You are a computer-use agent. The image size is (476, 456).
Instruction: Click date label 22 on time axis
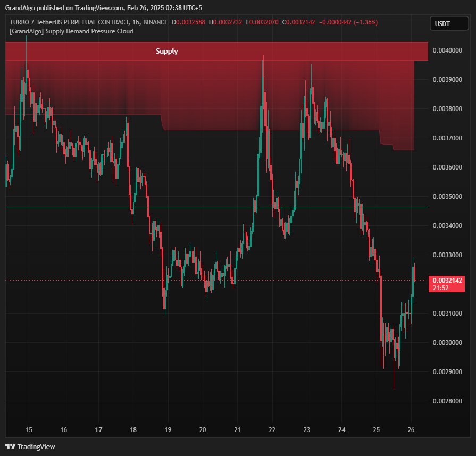click(x=272, y=429)
